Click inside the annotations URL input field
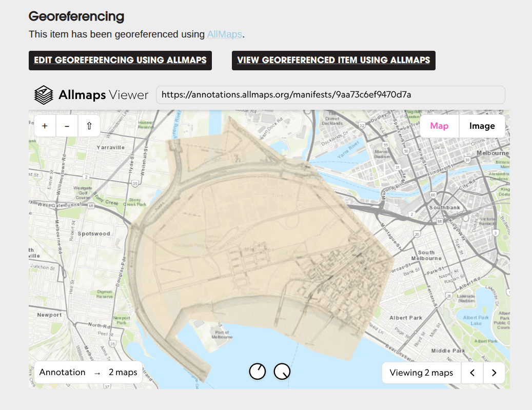This screenshot has height=410, width=532. point(330,94)
